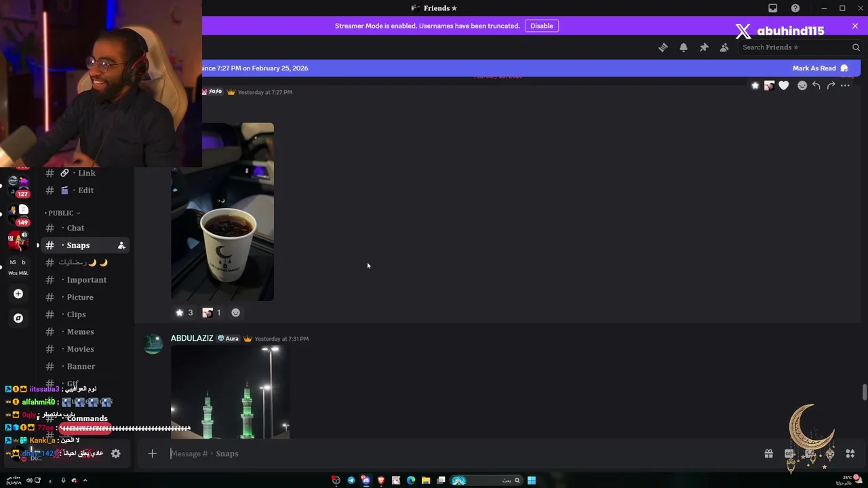Open Add Reaction smiley in hover toolbar

802,85
